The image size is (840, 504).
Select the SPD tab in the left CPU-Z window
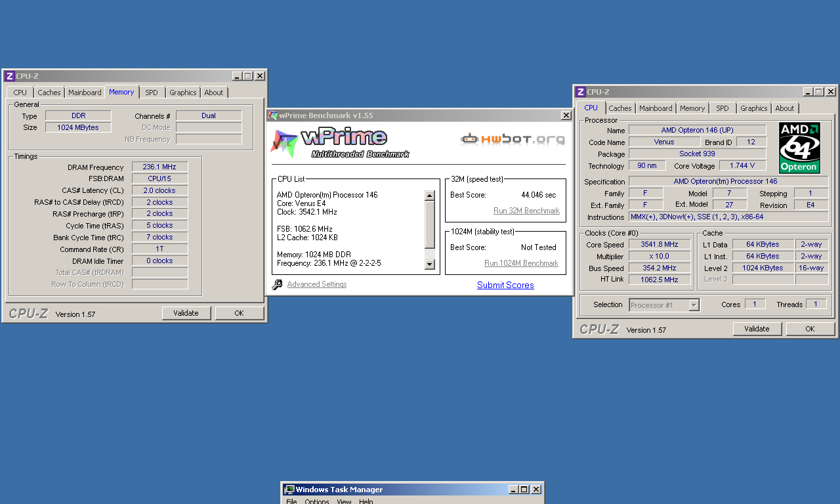pyautogui.click(x=152, y=93)
